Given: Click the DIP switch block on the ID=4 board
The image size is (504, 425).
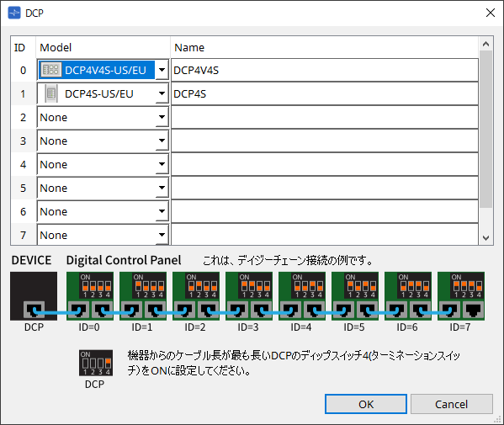Looking at the screenshot, I should [x=309, y=285].
